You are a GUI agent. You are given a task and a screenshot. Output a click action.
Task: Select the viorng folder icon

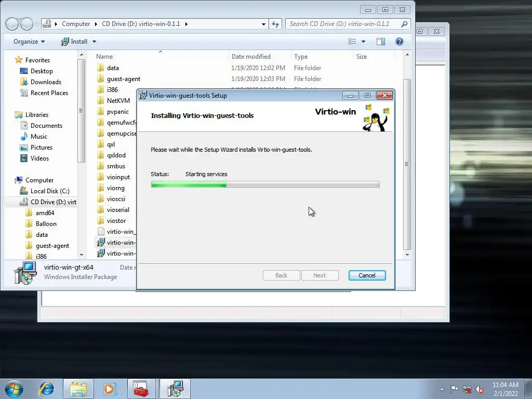pos(100,188)
